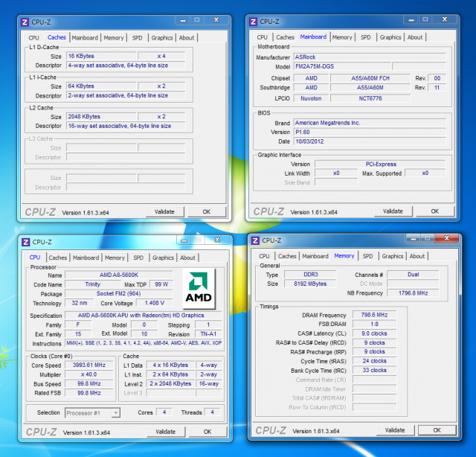Click the AMD logo in the CPU window
Image resolution: width=476 pixels, height=457 pixels.
pyautogui.click(x=199, y=288)
